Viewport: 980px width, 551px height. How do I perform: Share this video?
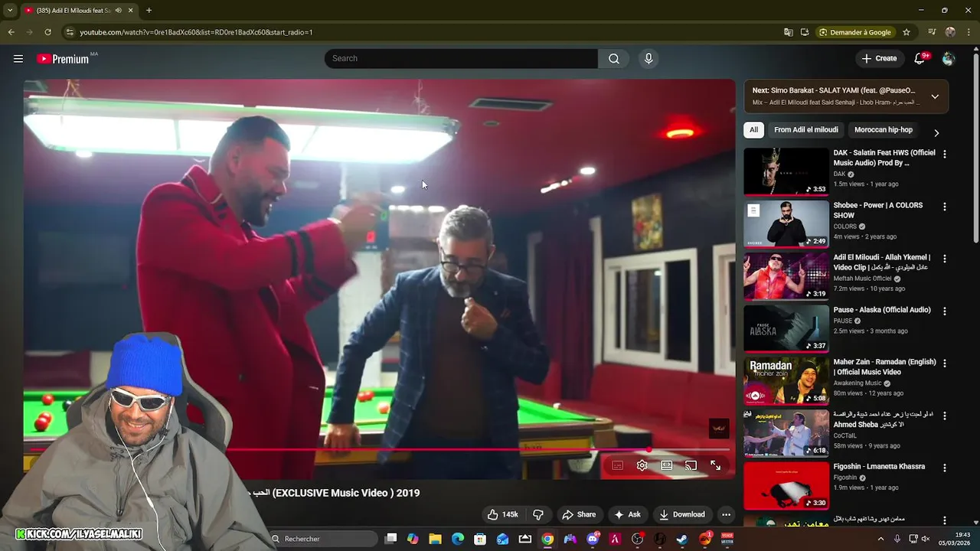pos(579,514)
